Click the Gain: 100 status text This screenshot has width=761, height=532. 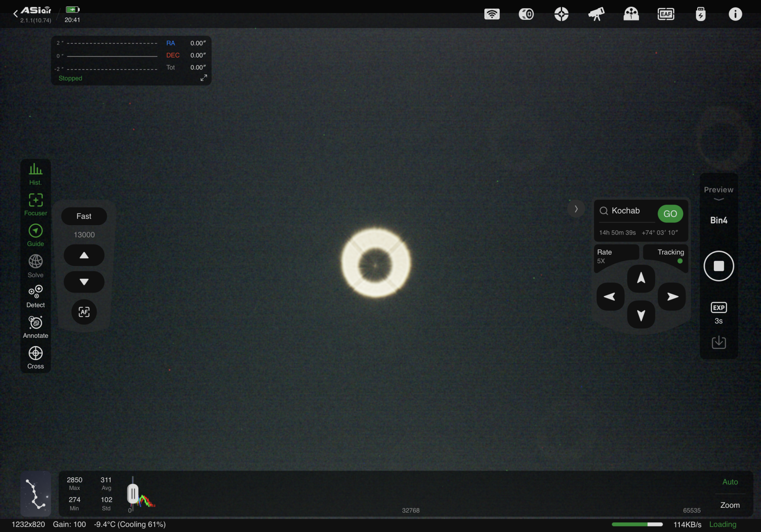pos(69,524)
